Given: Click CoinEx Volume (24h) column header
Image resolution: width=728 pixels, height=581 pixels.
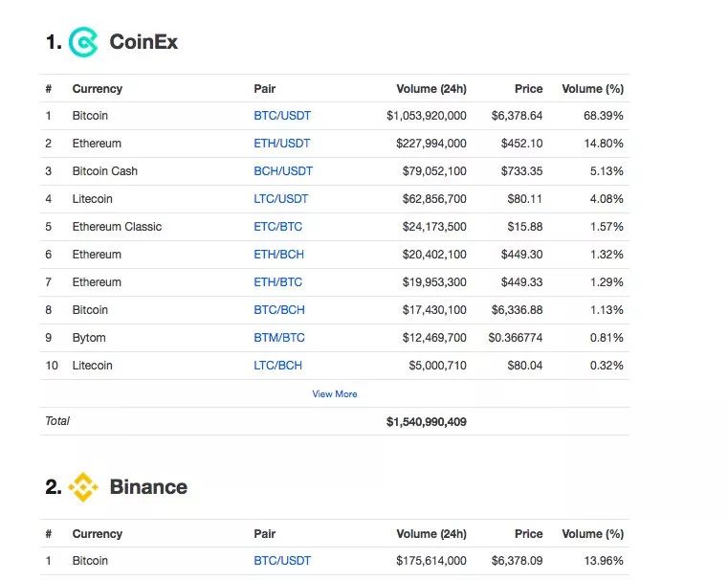Looking at the screenshot, I should coord(431,89).
